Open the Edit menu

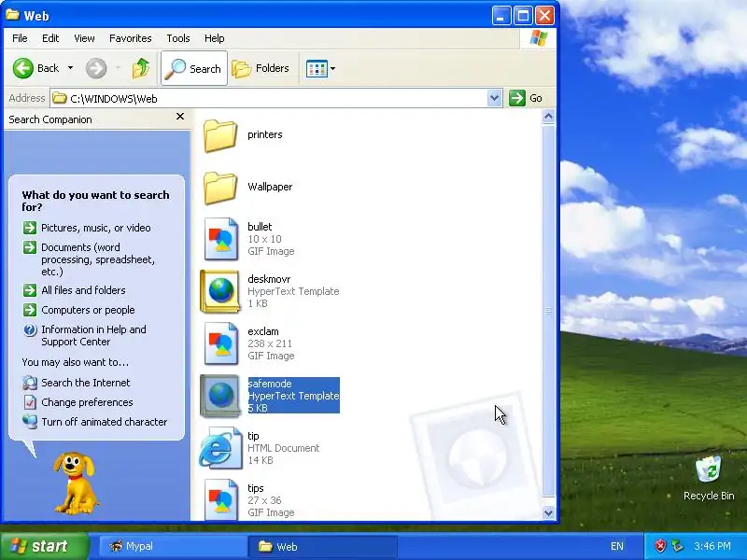pyautogui.click(x=50, y=38)
